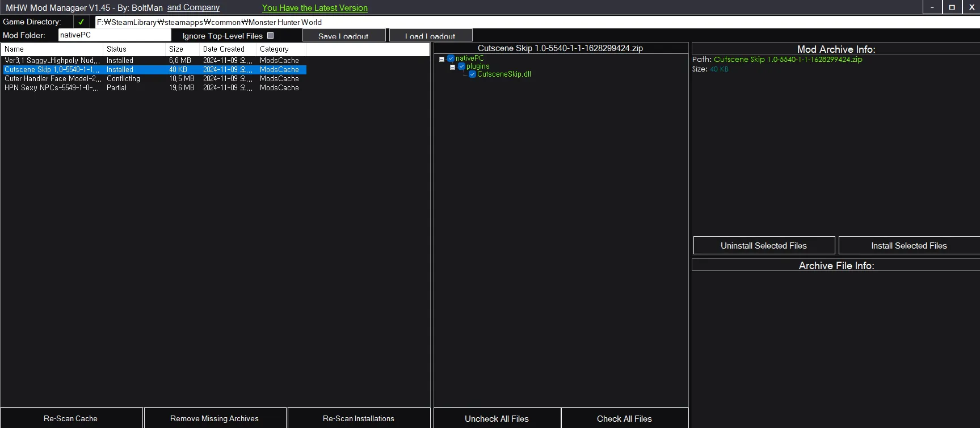Click Re-Scan Cache button

coord(71,418)
